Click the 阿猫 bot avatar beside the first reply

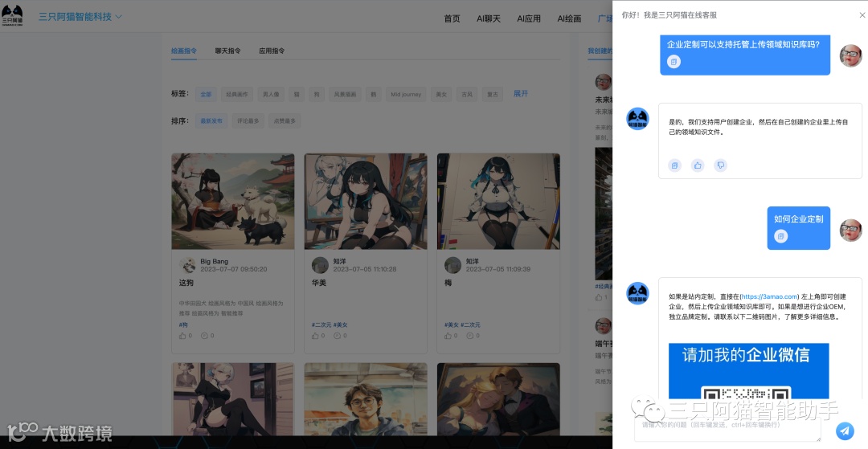click(x=637, y=118)
